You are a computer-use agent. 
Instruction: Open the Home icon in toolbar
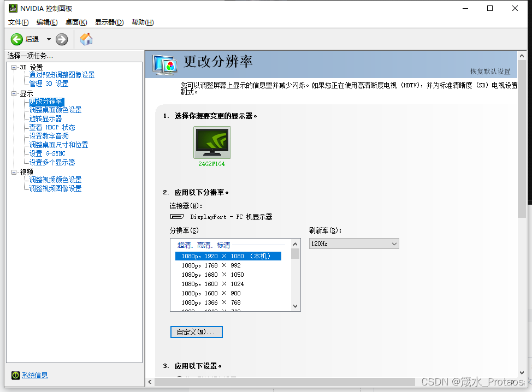pyautogui.click(x=86, y=39)
